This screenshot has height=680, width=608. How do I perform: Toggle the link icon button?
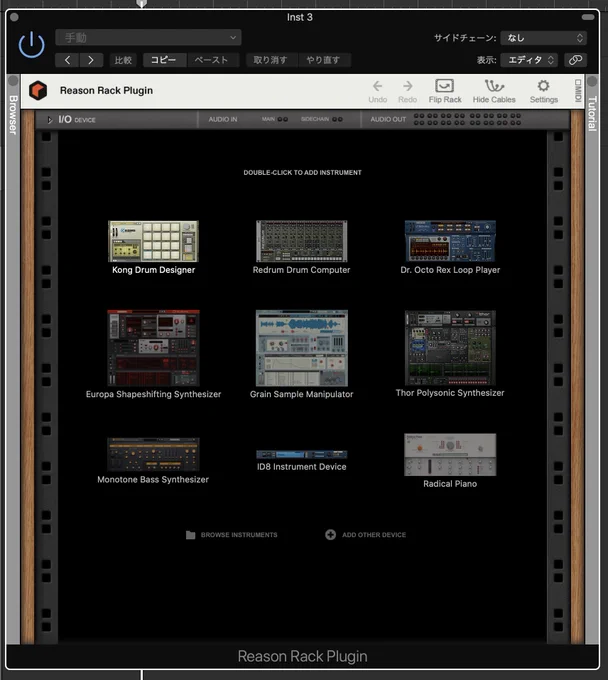pyautogui.click(x=575, y=60)
